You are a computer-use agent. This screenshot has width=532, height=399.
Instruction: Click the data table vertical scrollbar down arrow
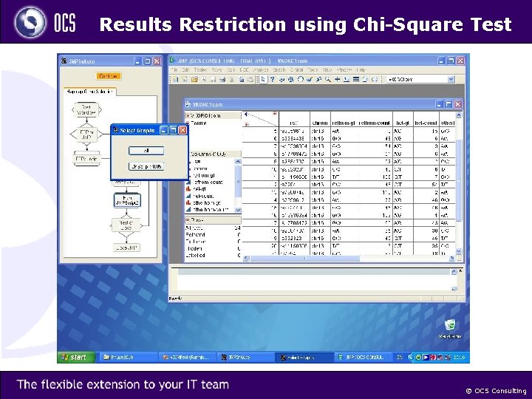[x=458, y=251]
